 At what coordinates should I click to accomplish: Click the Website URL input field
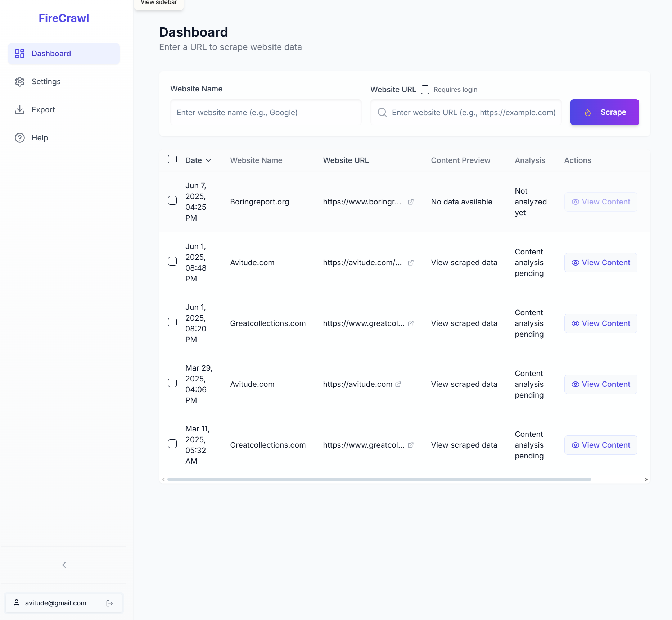point(466,112)
